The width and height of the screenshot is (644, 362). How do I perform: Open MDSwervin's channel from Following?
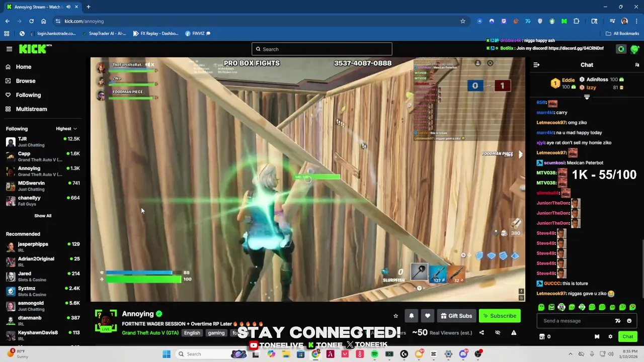point(43,186)
